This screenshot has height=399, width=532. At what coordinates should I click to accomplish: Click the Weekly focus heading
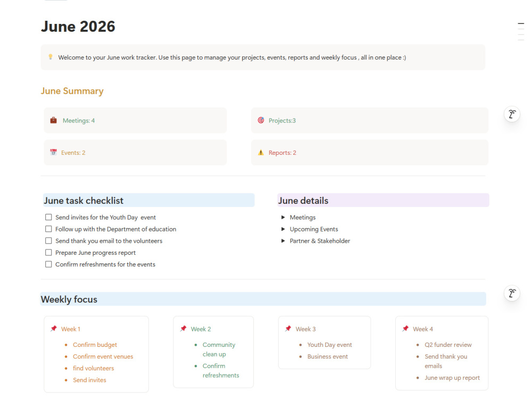point(69,299)
